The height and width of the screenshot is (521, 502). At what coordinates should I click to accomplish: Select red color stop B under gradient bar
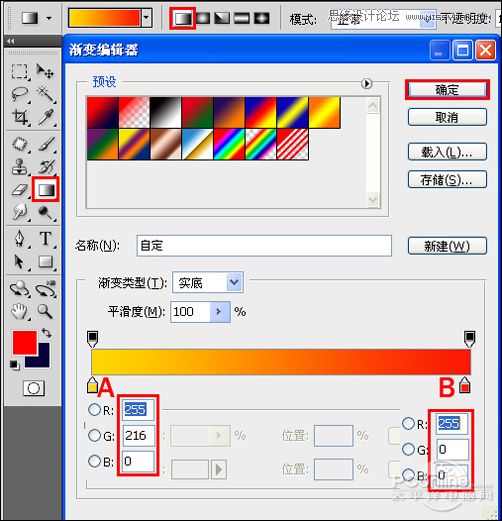(x=465, y=385)
